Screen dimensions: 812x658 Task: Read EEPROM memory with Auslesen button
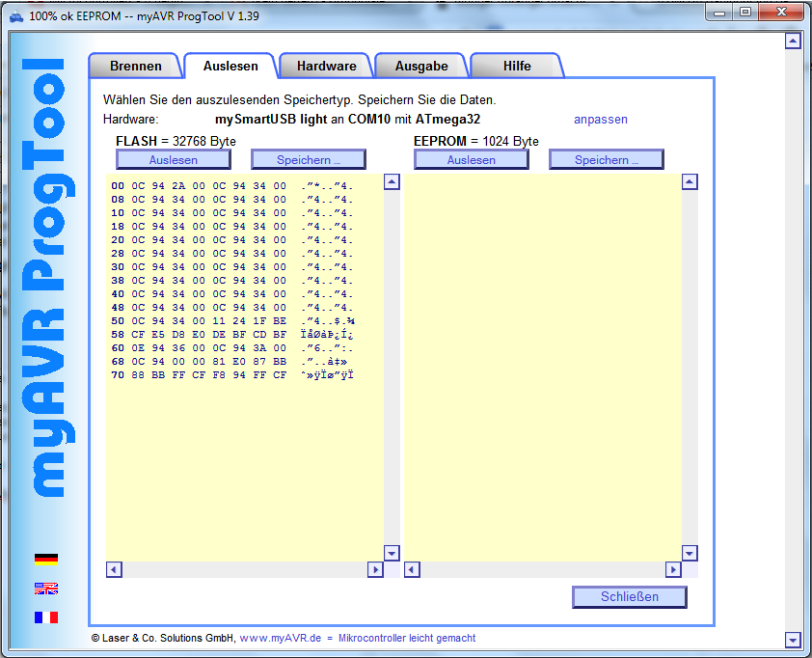pyautogui.click(x=472, y=159)
